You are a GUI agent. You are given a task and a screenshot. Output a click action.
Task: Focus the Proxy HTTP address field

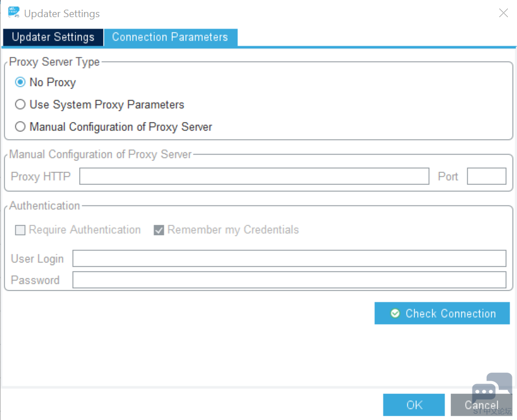point(254,176)
